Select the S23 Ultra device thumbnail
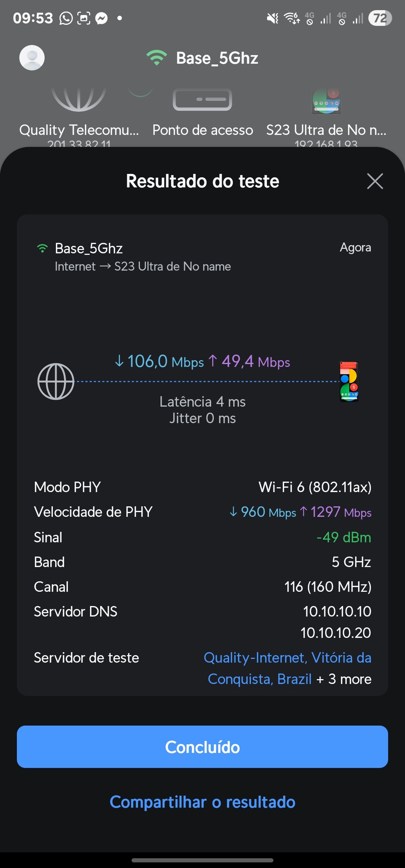This screenshot has width=405, height=868. click(x=326, y=101)
